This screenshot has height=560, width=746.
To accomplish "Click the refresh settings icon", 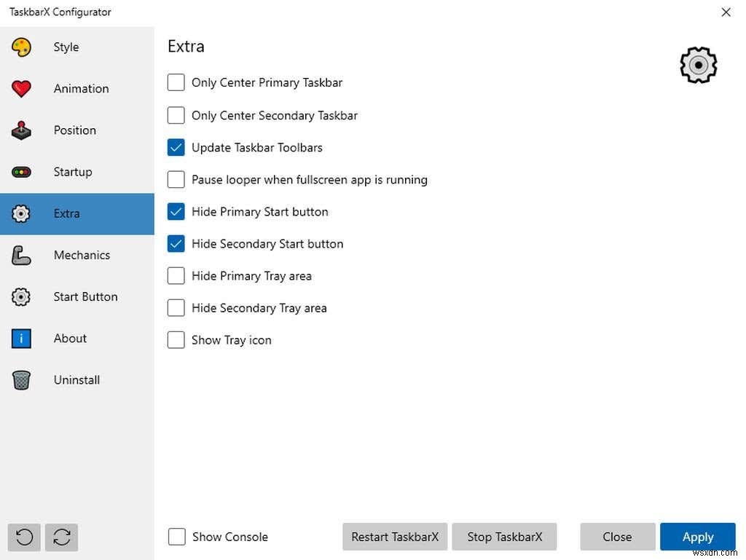I will point(62,537).
